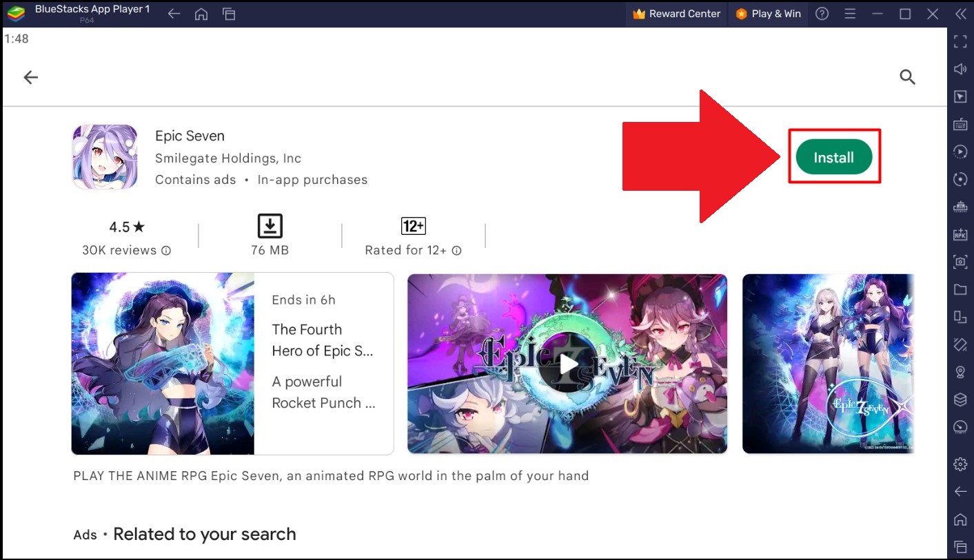Open the shake device tool
974x560 pixels.
coord(960,344)
